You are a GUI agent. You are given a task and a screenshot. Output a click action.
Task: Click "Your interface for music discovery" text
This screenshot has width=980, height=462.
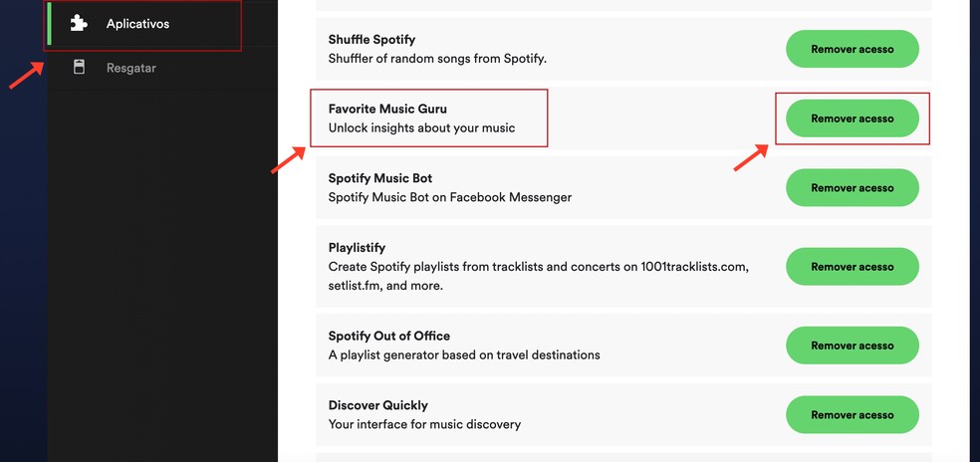[x=424, y=424]
